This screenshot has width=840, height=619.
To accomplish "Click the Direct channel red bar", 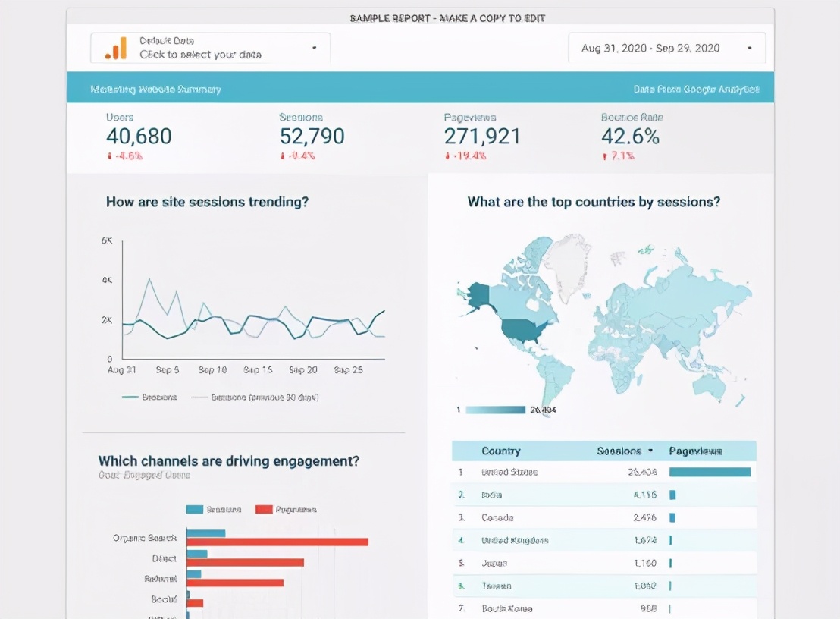I will click(x=246, y=562).
